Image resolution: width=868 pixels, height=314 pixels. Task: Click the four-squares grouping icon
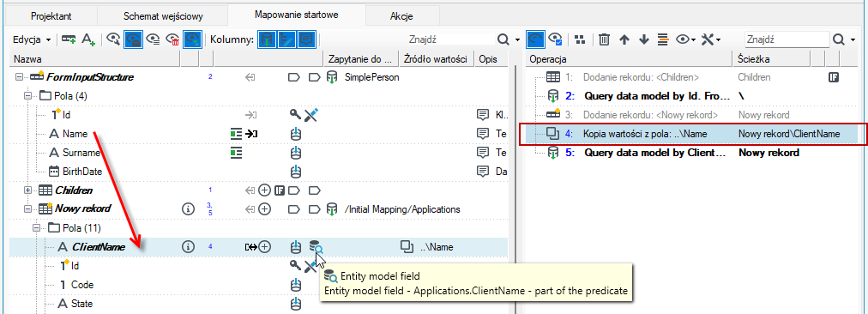pyautogui.click(x=580, y=39)
